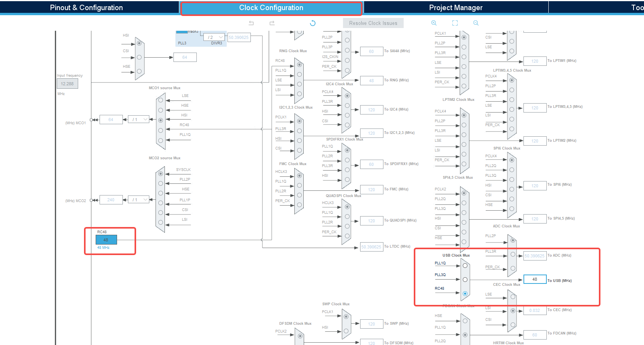The image size is (644, 345).
Task: Click the To FDCAN (MHz) value box
Action: [x=535, y=335]
